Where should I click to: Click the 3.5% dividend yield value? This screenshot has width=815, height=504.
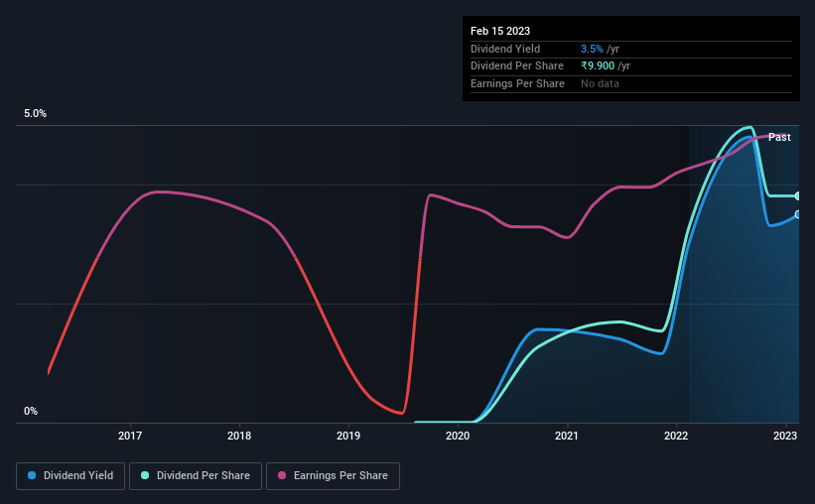[x=592, y=49]
